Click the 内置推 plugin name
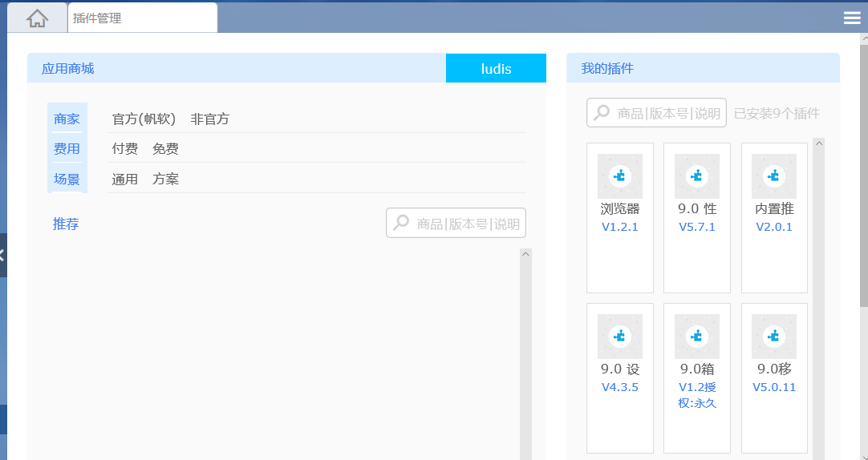868x460 pixels. [x=774, y=209]
